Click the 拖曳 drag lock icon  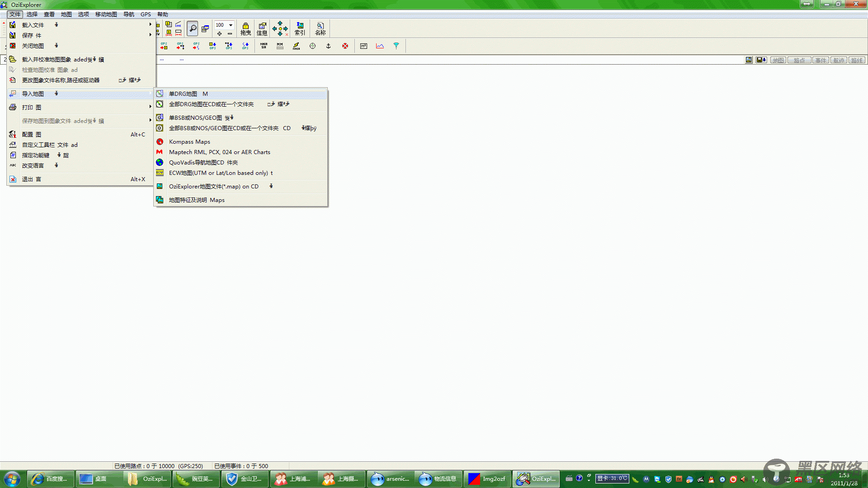[x=245, y=28]
